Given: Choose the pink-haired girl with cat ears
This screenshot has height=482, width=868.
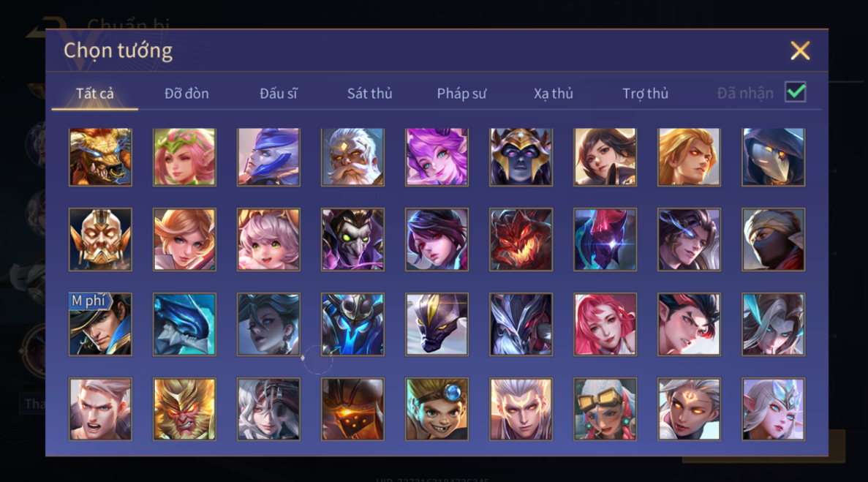Looking at the screenshot, I should click(268, 240).
